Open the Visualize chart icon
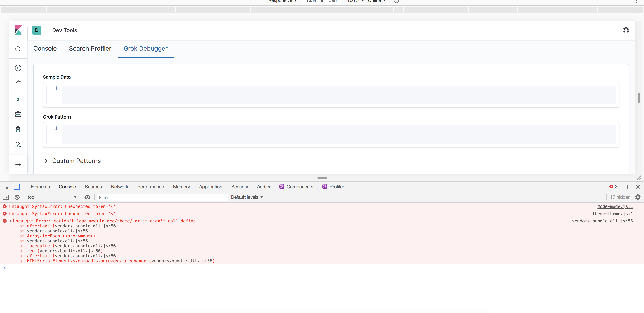 tap(18, 83)
